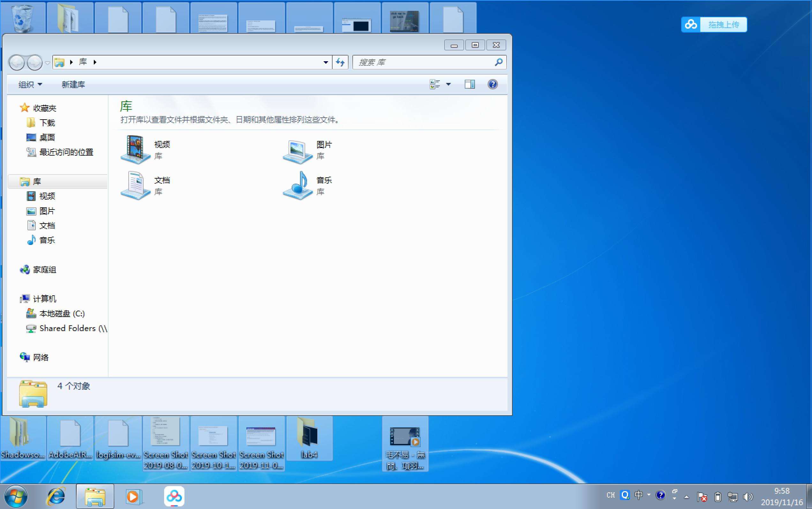Screen dimensions: 812x509
Task: Expand the arrow after 库 breadcrumb
Action: [95, 62]
